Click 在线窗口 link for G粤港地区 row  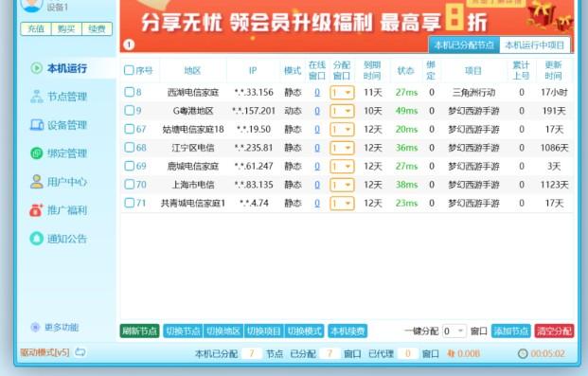317,111
